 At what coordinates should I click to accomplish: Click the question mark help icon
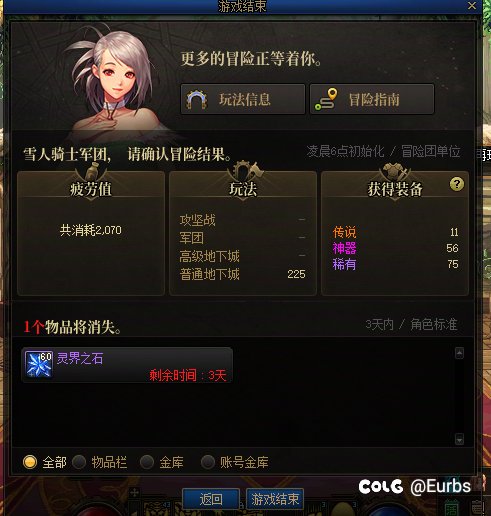[x=456, y=184]
